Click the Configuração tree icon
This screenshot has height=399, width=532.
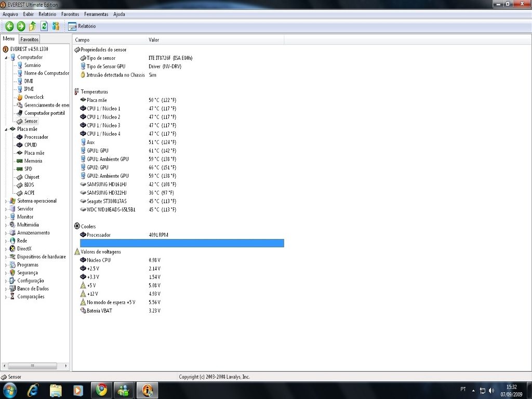[12, 281]
